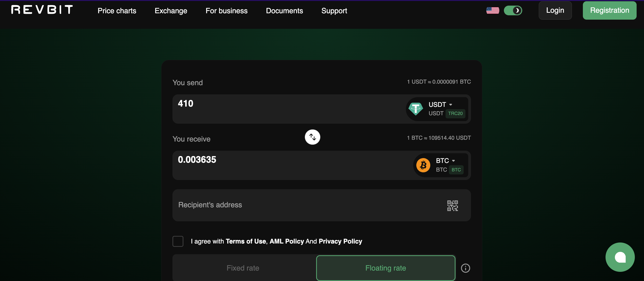Select the Floating rate option
The image size is (644, 281).
pos(385,268)
